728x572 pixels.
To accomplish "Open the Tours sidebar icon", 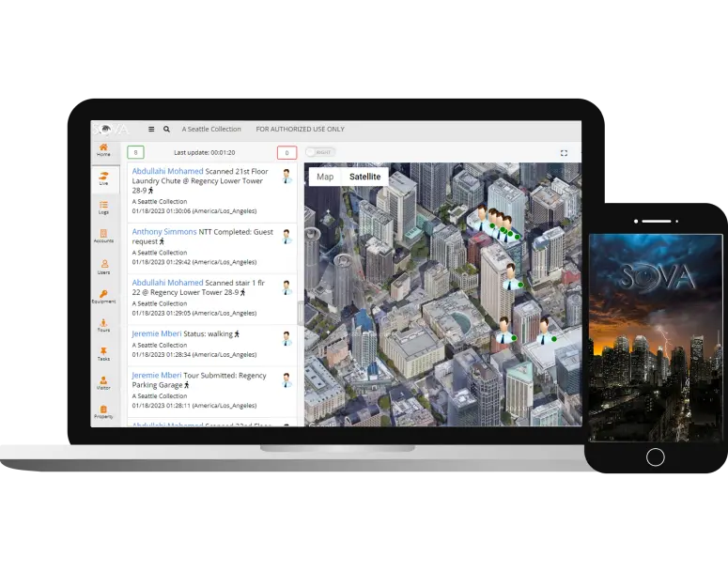I will [x=103, y=325].
